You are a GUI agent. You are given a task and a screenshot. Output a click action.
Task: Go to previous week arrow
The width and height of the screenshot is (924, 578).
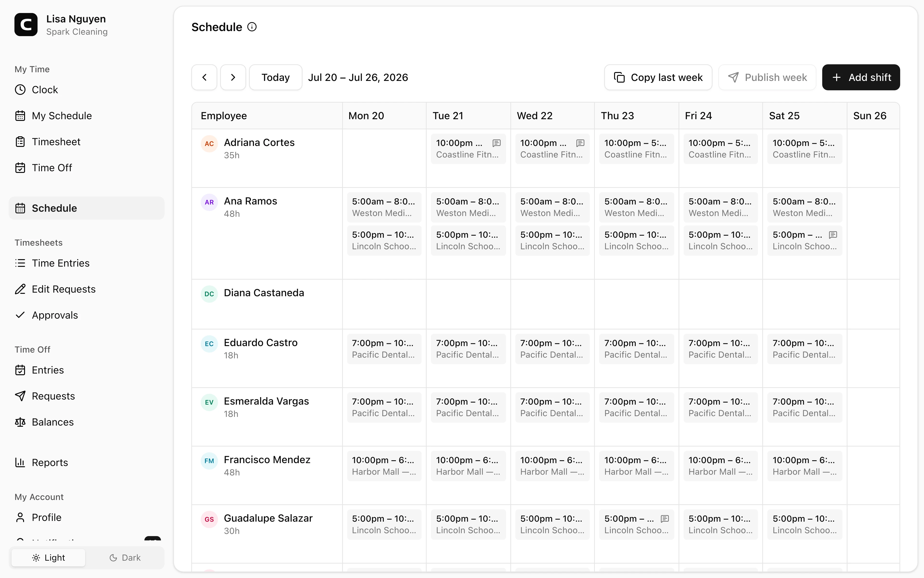pyautogui.click(x=204, y=78)
